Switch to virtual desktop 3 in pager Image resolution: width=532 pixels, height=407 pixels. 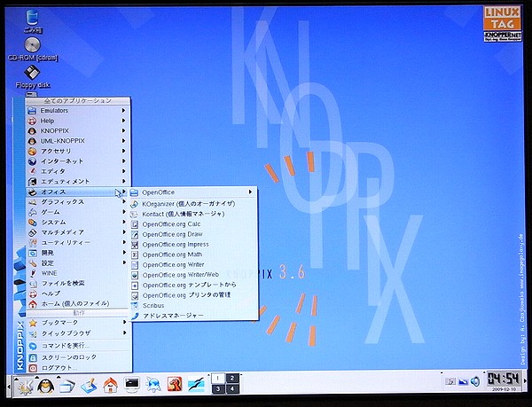[x=217, y=388]
